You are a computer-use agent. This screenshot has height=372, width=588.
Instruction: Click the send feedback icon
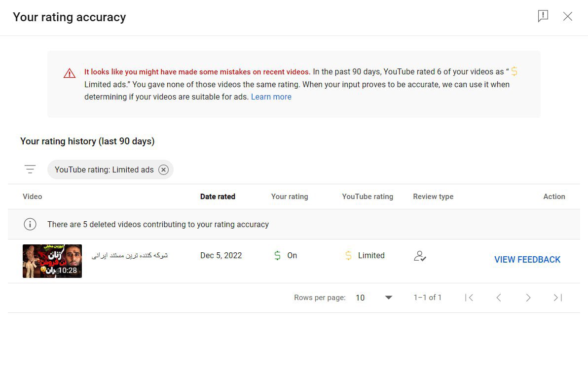[x=543, y=16]
